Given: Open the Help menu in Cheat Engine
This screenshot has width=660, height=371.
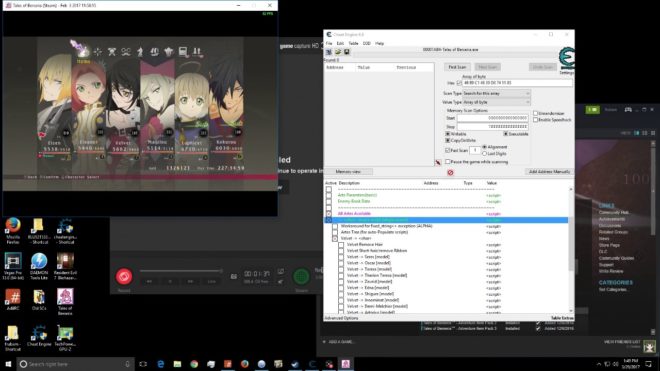Looking at the screenshot, I should tap(380, 43).
